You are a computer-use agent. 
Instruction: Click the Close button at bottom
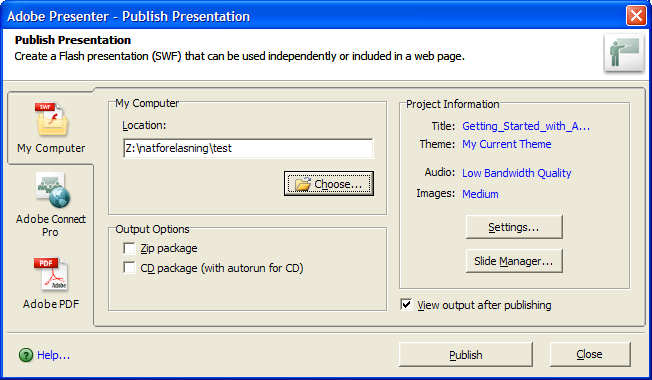[590, 354]
